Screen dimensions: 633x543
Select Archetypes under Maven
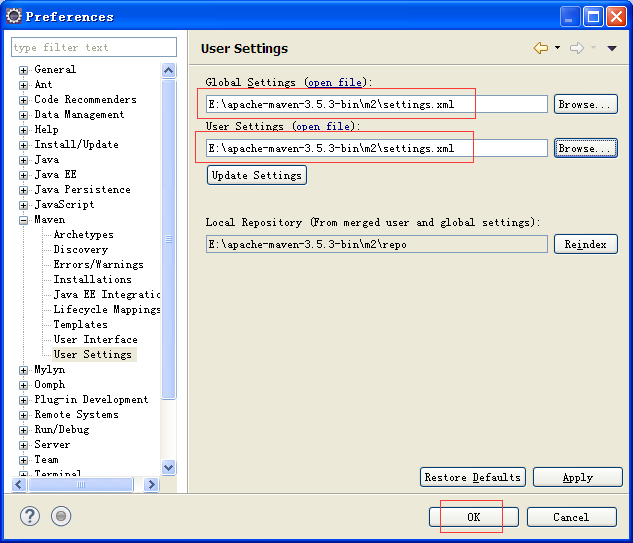click(x=84, y=235)
